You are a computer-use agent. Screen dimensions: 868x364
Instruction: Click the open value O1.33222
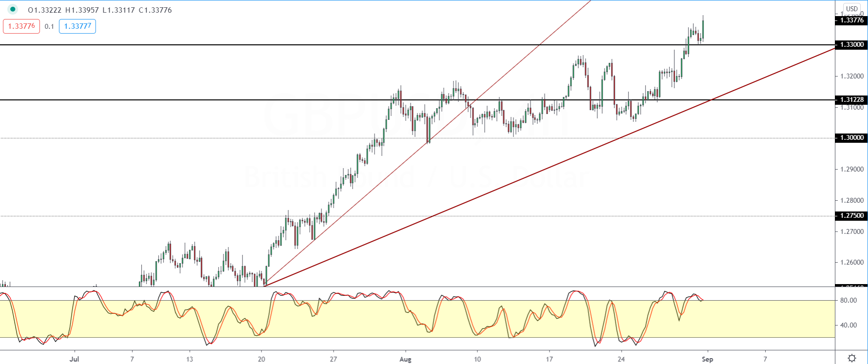[45, 10]
